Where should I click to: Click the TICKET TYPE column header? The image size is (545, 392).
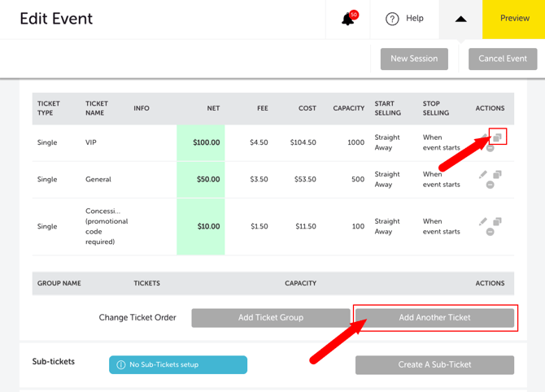(x=49, y=108)
